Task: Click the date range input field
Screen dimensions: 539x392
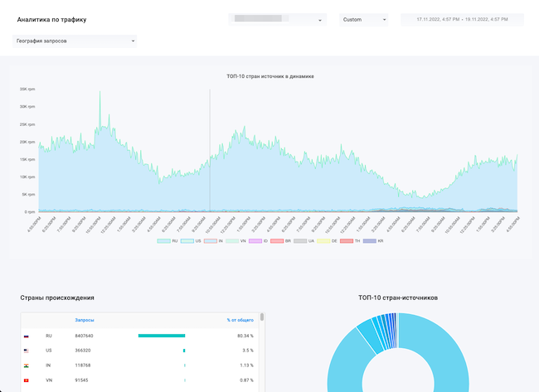Action: tap(462, 20)
